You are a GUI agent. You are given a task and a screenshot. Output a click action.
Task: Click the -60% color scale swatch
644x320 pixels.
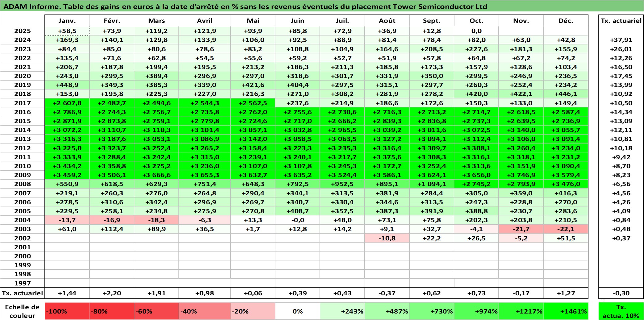(x=157, y=311)
